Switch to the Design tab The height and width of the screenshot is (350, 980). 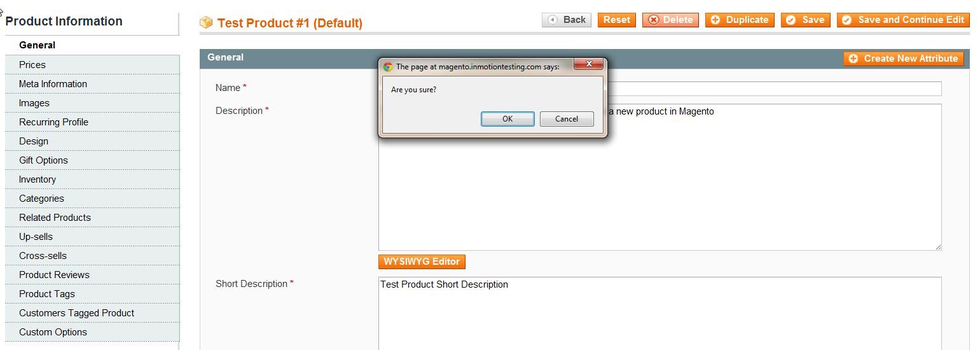[92, 141]
